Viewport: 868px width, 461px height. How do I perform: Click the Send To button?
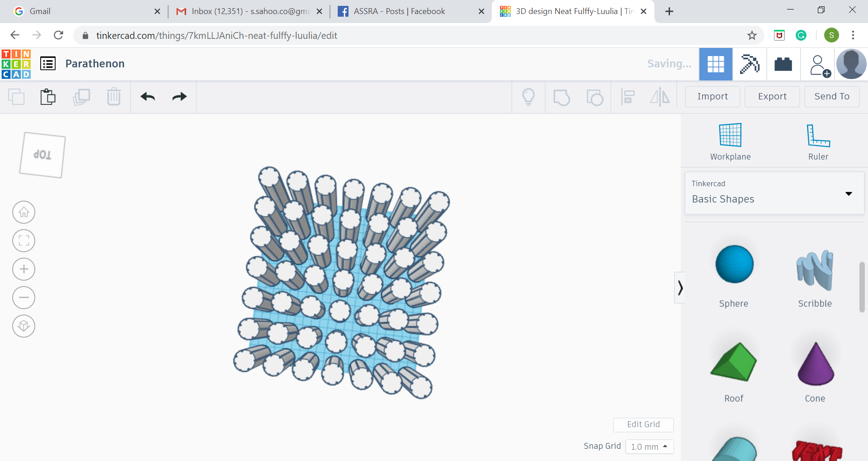pos(832,97)
